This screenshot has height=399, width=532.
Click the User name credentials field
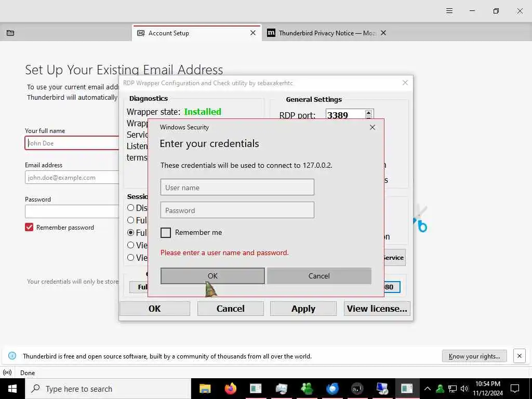[237, 187]
